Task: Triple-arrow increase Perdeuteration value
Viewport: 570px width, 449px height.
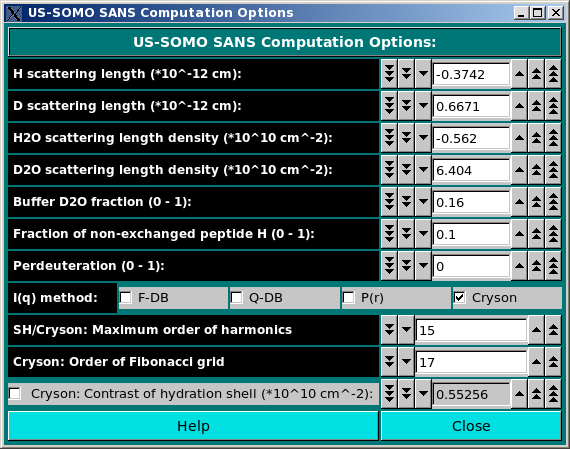Action: pyautogui.click(x=553, y=266)
